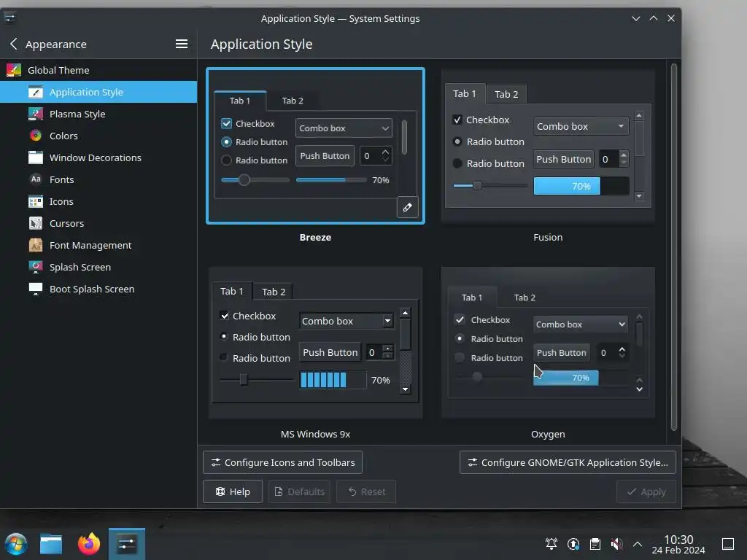Click the Colors wheel icon
747x560 pixels.
(x=36, y=136)
